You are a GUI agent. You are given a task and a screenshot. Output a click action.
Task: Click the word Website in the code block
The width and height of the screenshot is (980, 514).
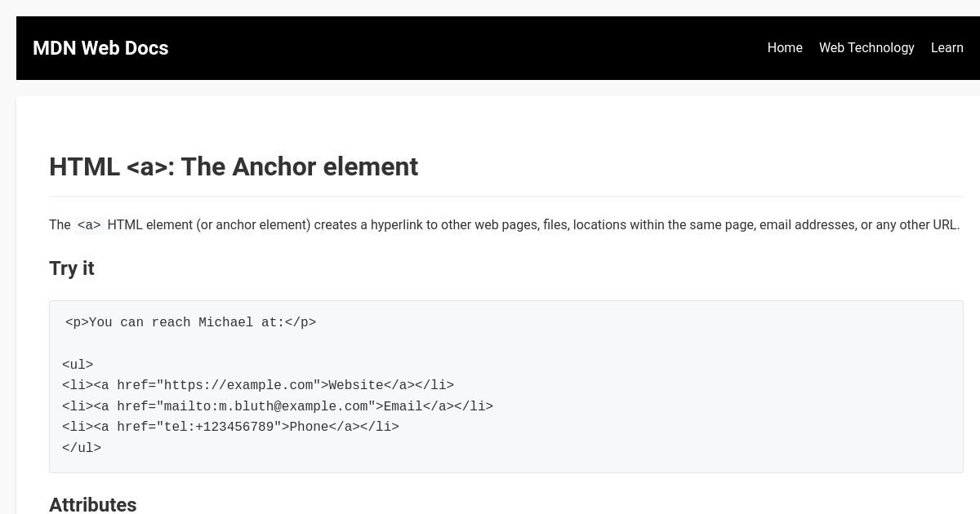pos(356,386)
